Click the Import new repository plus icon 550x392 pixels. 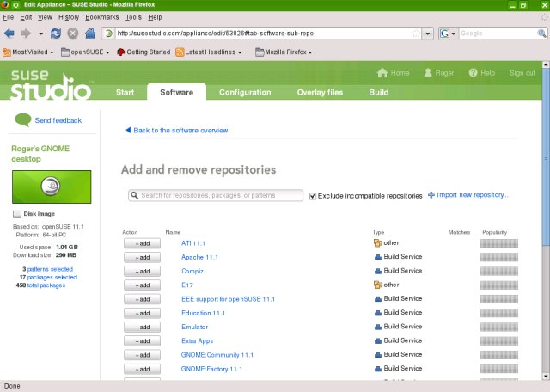[431, 195]
